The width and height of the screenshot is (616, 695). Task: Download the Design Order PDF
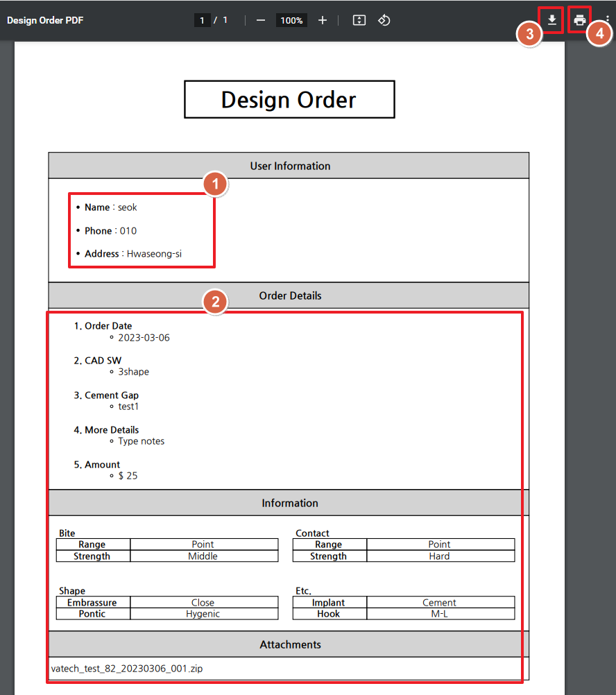(551, 20)
